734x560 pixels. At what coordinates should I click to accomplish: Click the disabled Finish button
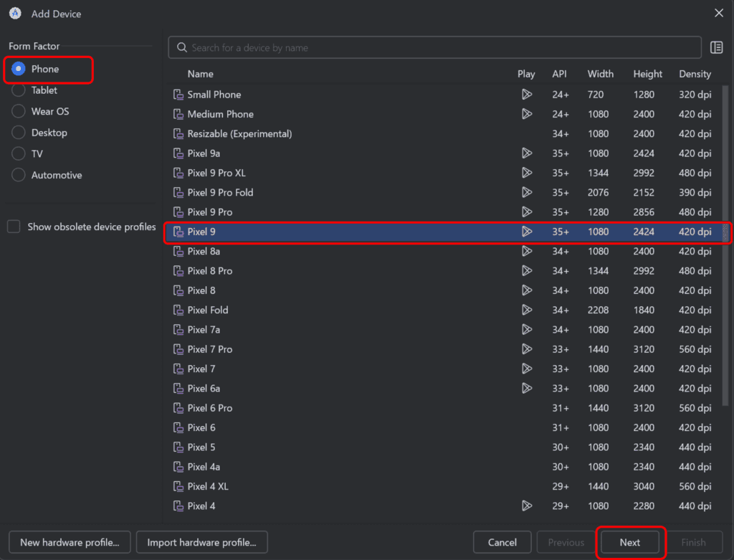click(x=694, y=542)
